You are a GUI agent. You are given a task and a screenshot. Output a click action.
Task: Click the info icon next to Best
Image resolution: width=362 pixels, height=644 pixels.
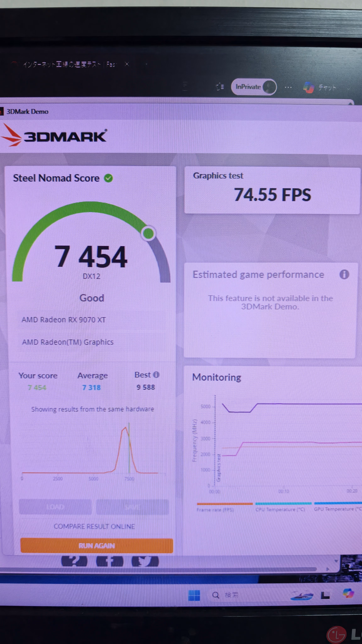click(x=156, y=375)
